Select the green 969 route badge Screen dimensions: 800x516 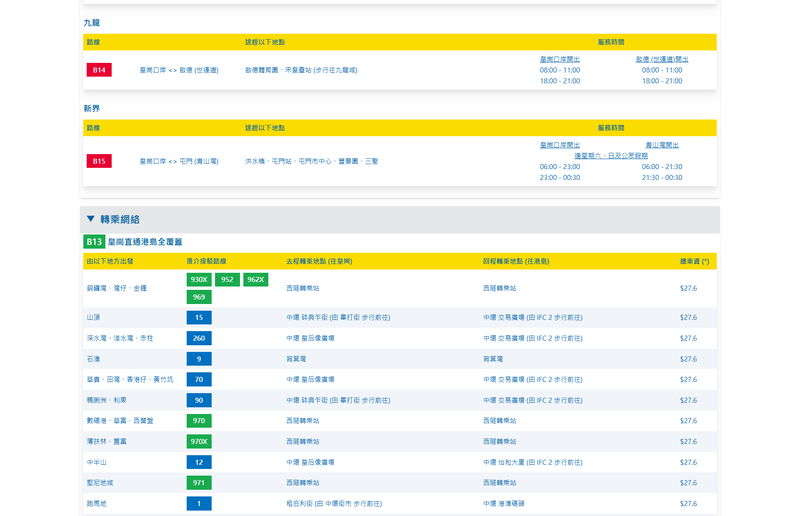(x=199, y=297)
